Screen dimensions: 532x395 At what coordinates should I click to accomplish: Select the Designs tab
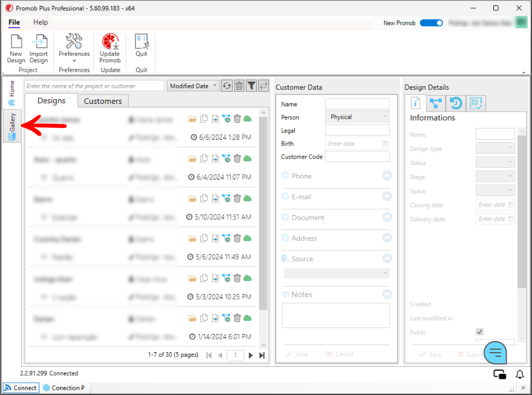51,101
